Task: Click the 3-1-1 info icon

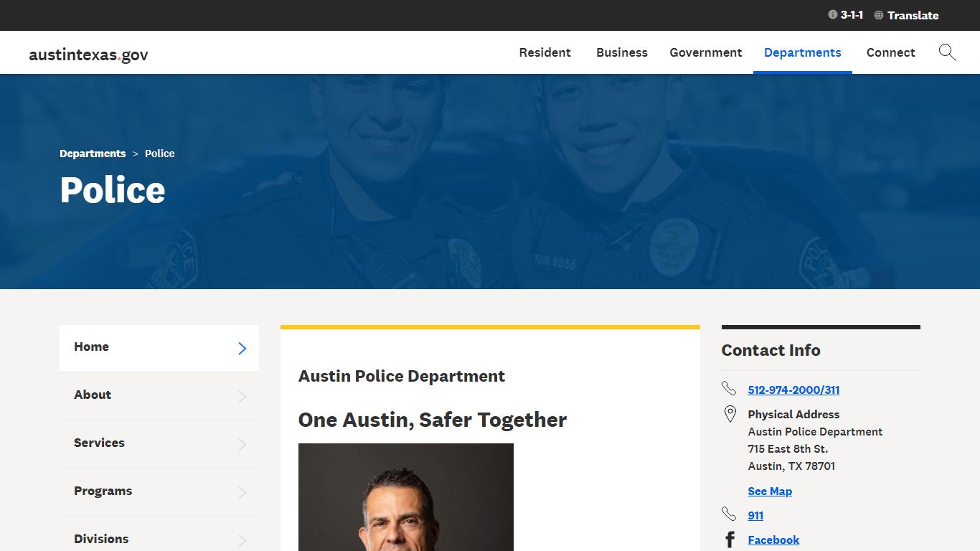Action: click(833, 15)
